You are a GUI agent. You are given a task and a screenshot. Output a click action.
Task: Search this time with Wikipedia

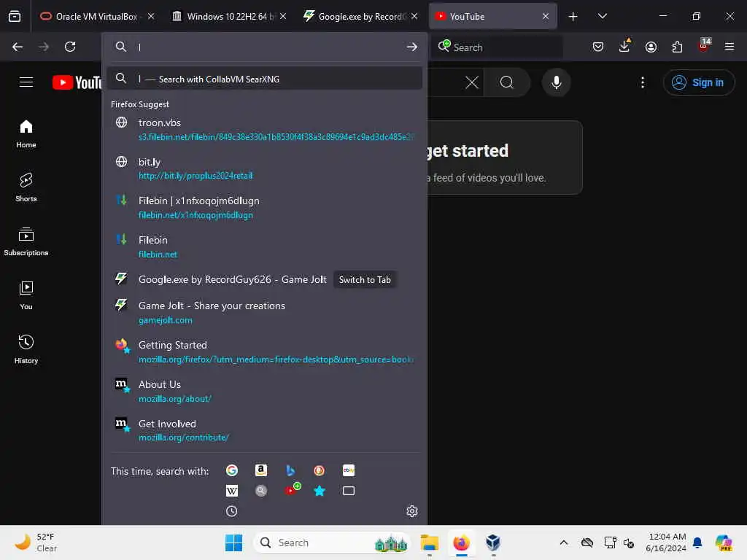click(x=231, y=491)
